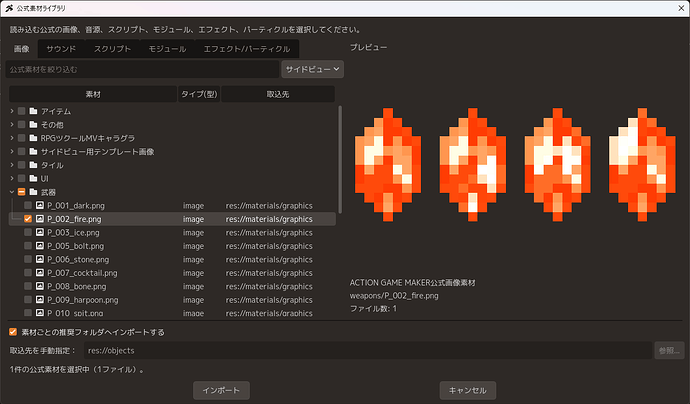Expand the その他 folder arrow
This screenshot has height=404, width=690.
[12, 125]
